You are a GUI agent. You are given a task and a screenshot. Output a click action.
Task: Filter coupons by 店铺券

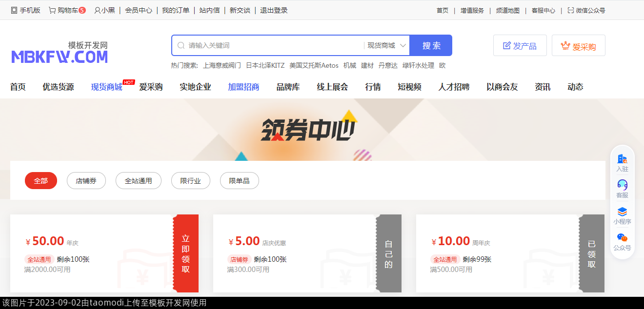coord(86,181)
